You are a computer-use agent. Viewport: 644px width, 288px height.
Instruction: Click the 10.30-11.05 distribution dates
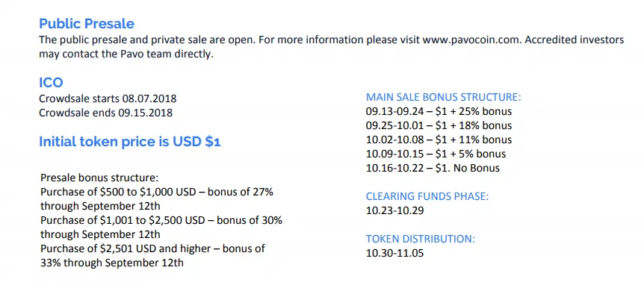[x=394, y=253]
